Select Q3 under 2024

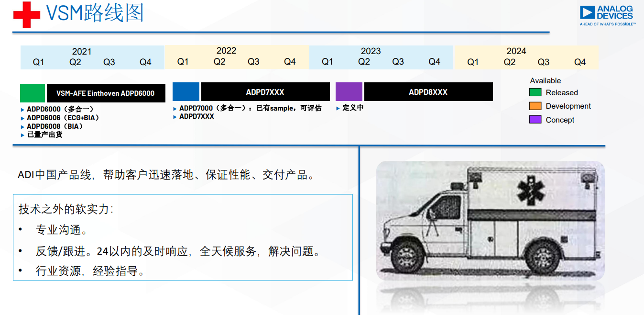544,62
